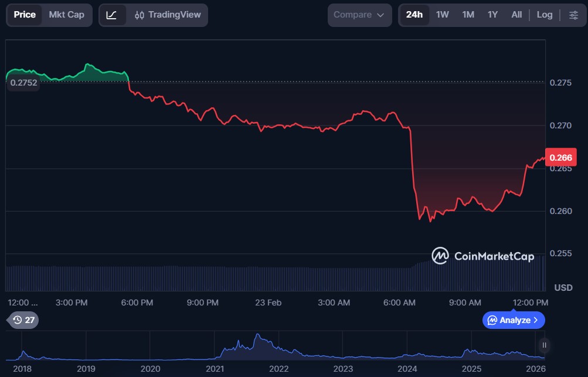Open TradingView chart mode
Image resolution: width=588 pixels, height=377 pixels.
pos(168,15)
